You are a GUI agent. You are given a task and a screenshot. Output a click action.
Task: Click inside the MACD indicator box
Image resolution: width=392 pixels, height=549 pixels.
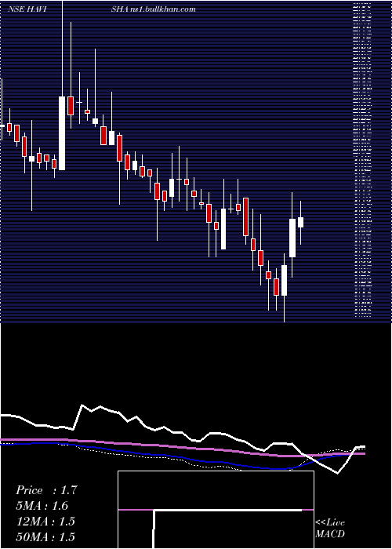(216, 510)
